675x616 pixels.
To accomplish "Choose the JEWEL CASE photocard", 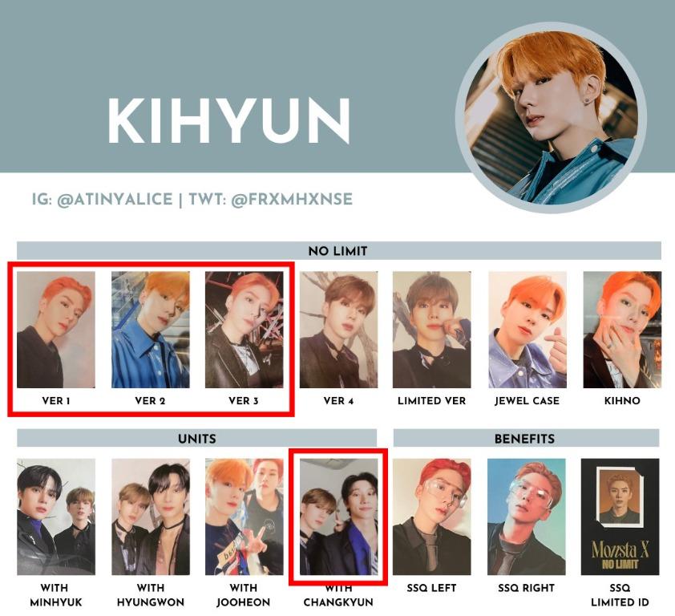I will coord(527,330).
